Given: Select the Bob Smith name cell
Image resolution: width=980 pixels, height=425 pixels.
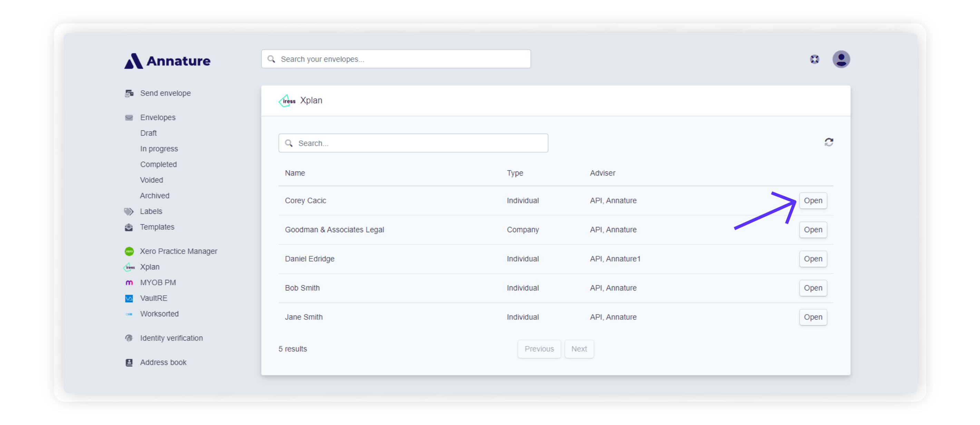Looking at the screenshot, I should click(302, 288).
